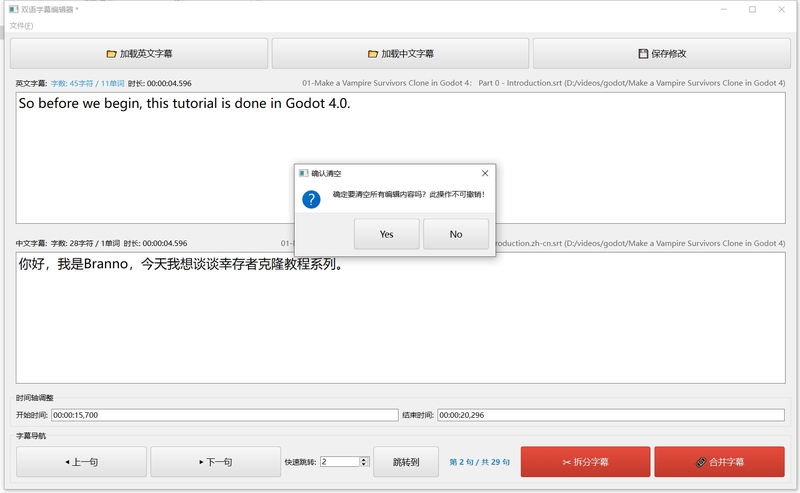Minimize the 双语字幕编辑器 window
Image resolution: width=800 pixels, height=493 pixels.
pyautogui.click(x=723, y=9)
